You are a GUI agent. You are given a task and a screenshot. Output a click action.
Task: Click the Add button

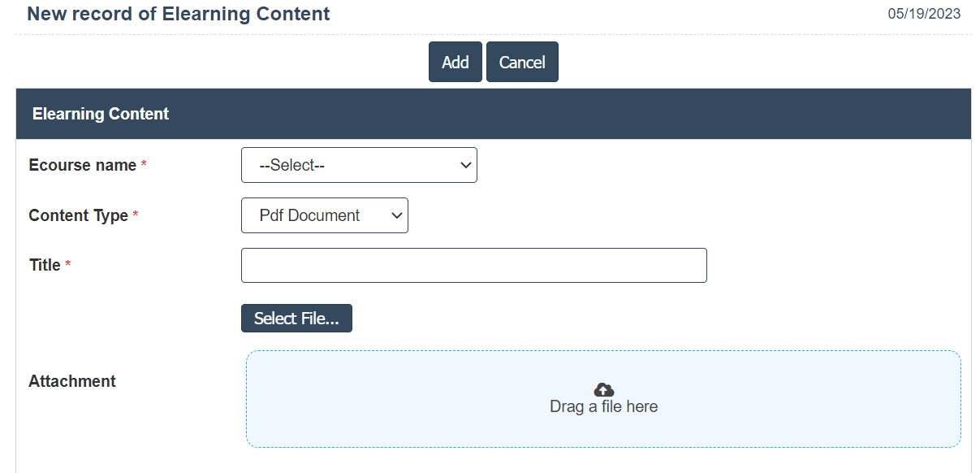pos(455,62)
